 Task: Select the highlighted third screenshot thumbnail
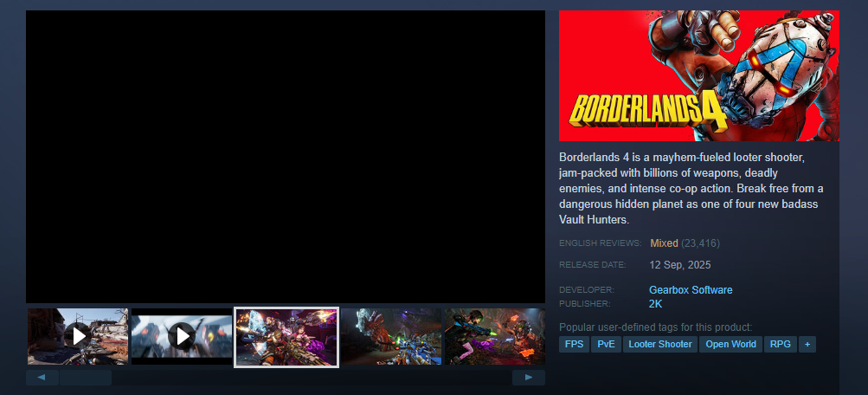(x=286, y=337)
